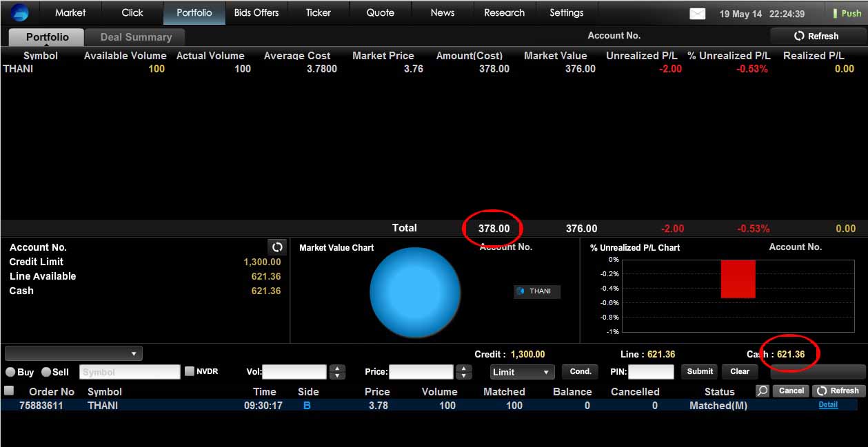The width and height of the screenshot is (868, 447).
Task: Switch to the Deal Summary tab
Action: 136,37
